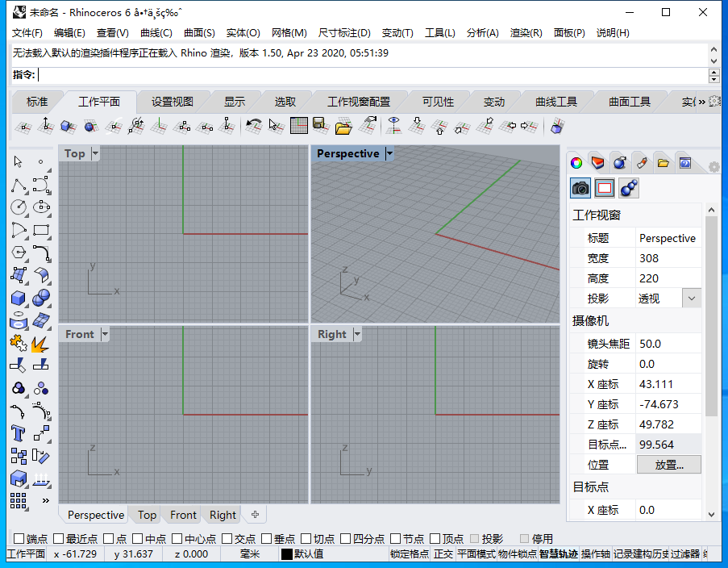Select the Polyline tool

pos(18,186)
